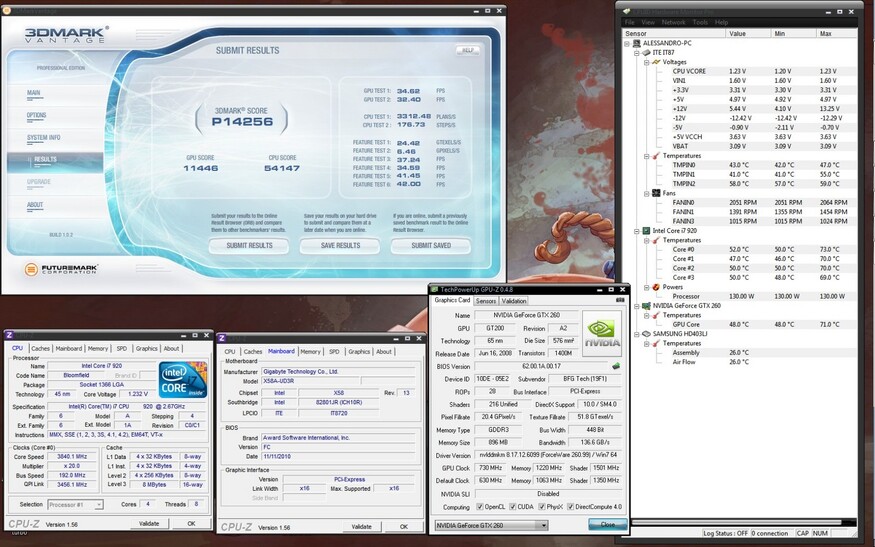The image size is (875, 547).
Task: Toggle the DirectCompute 4.0 checkbox
Action: (x=570, y=507)
